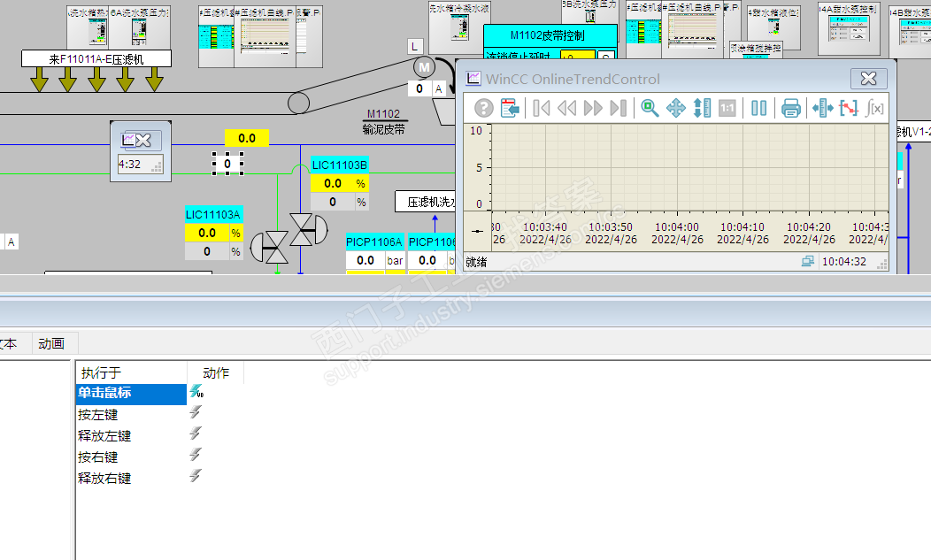Click the 来F11011A-E压滤机 label box
The height and width of the screenshot is (560, 931).
tap(96, 58)
